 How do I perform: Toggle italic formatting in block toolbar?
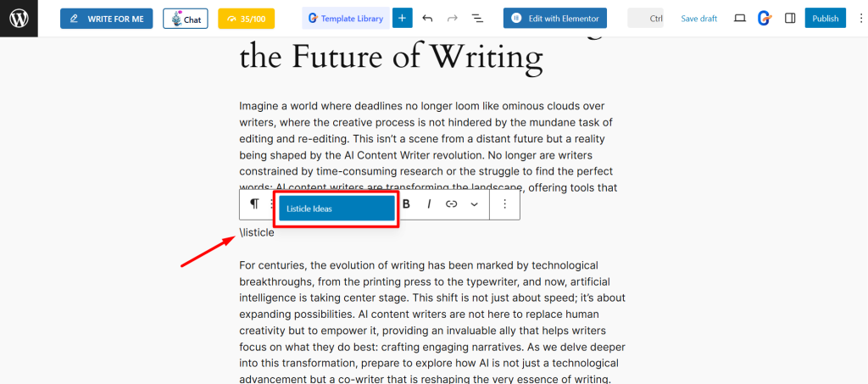[429, 204]
